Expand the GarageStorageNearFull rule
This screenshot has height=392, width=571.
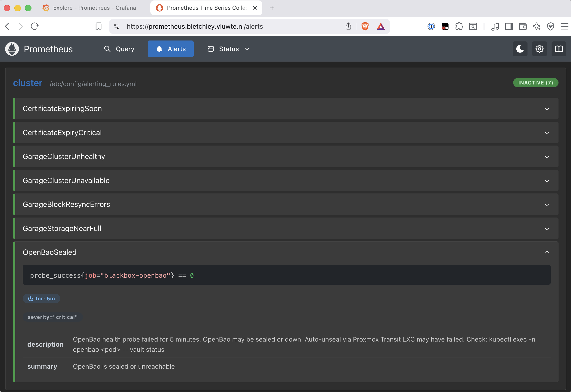click(x=285, y=229)
